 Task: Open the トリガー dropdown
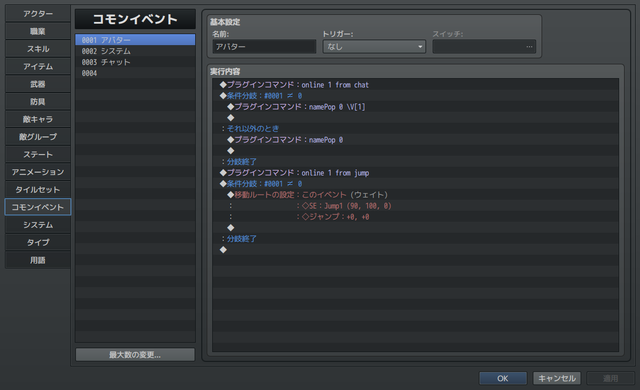[374, 47]
